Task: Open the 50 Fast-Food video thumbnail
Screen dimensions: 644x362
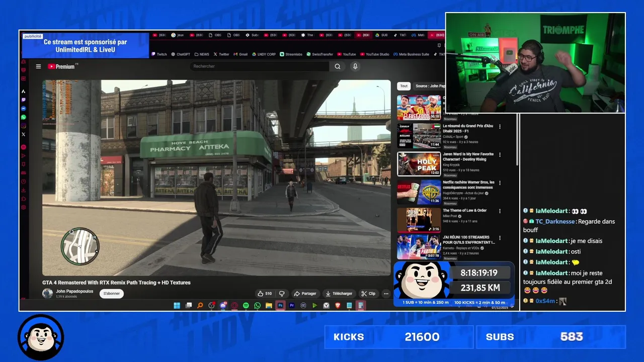Action: point(419,108)
